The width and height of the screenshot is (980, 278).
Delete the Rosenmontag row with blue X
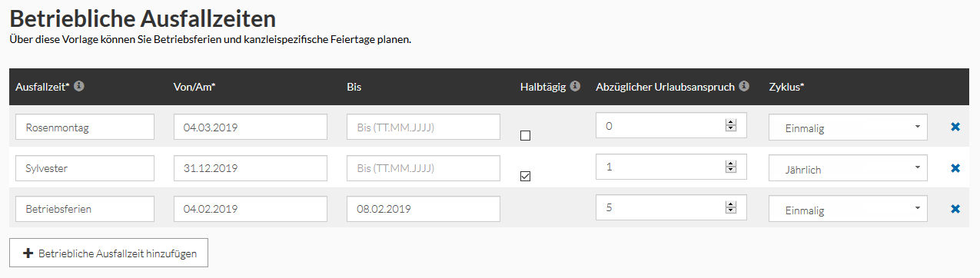coord(955,127)
